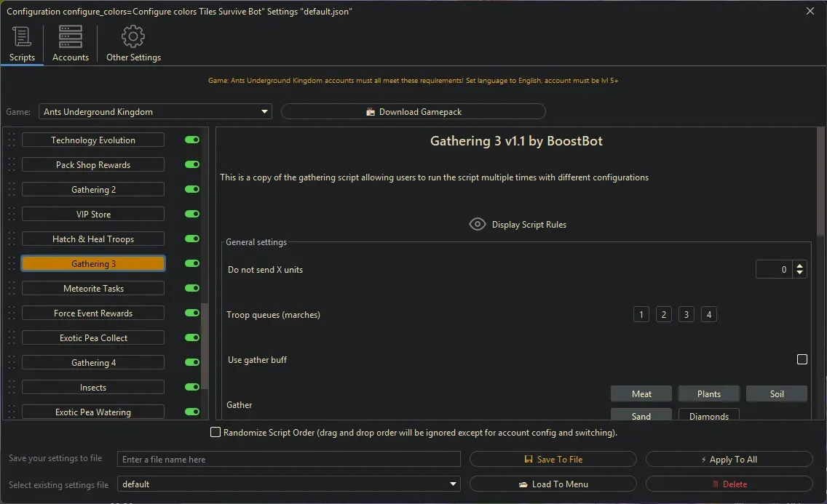
Task: Enable the Use gather buff checkbox
Action: (x=802, y=359)
